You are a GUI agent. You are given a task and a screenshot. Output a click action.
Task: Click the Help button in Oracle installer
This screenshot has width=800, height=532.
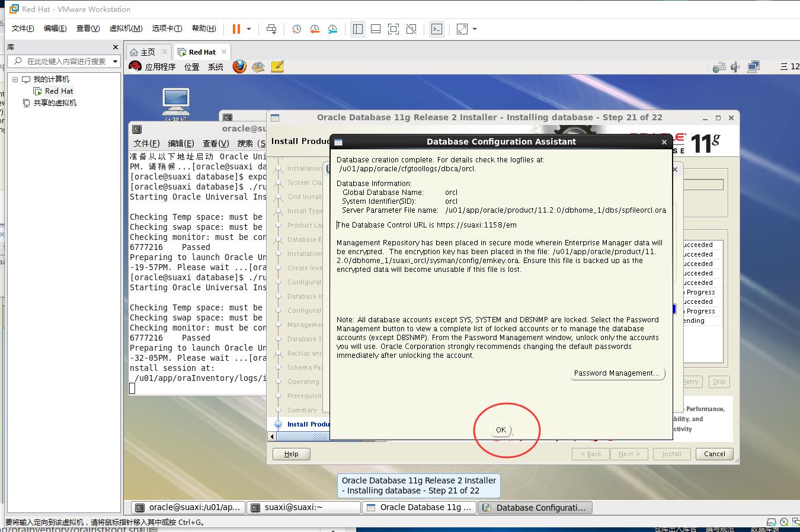pos(292,454)
